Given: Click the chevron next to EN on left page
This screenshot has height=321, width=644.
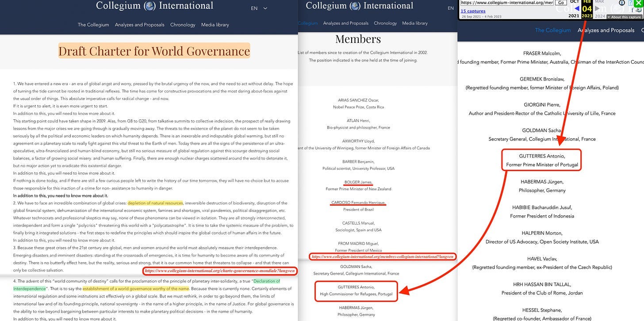Looking at the screenshot, I should pos(265,8).
